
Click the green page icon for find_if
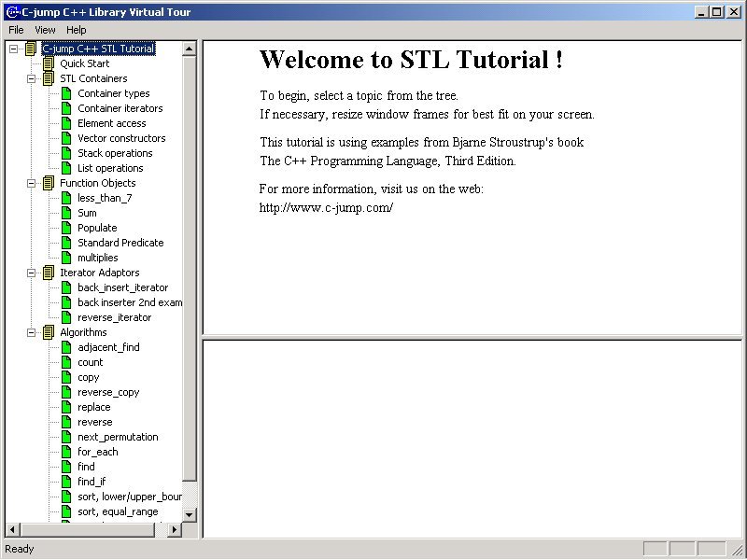click(66, 482)
